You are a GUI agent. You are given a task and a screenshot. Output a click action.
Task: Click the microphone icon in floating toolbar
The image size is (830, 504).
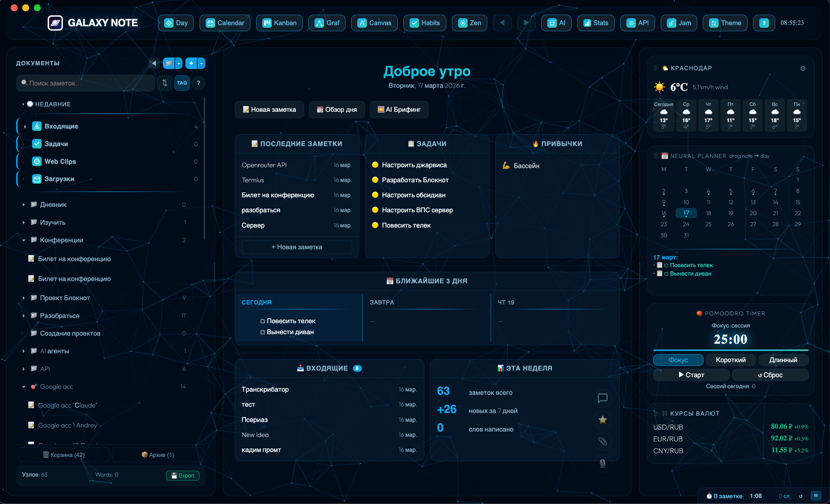(x=602, y=464)
